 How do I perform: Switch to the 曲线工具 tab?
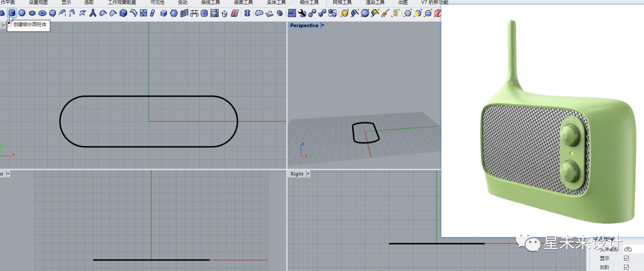coord(211,3)
